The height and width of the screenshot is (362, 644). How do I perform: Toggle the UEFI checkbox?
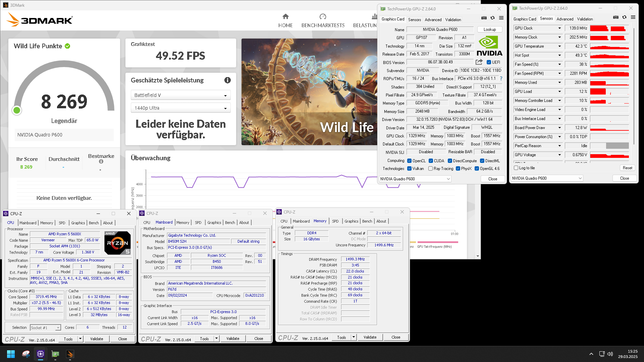489,62
